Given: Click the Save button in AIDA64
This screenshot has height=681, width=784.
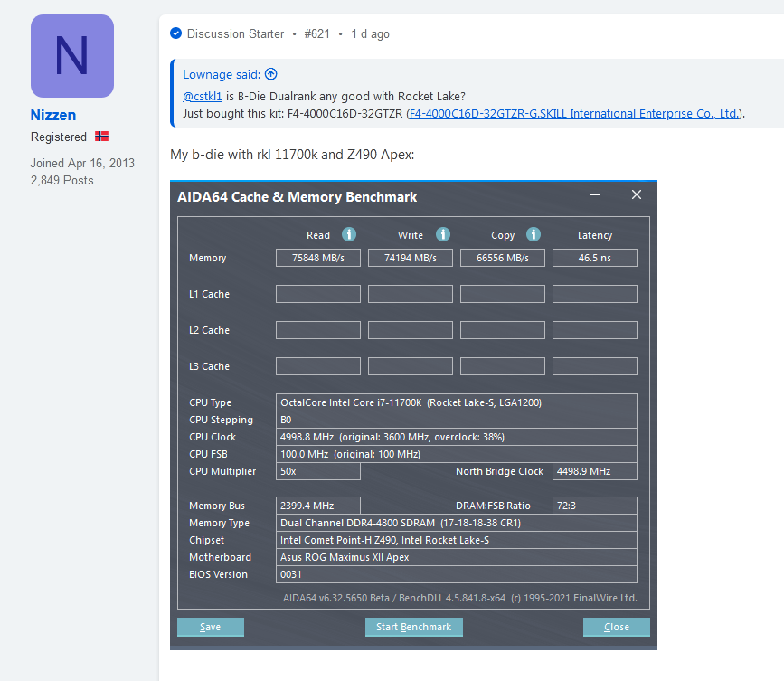Looking at the screenshot, I should [211, 627].
